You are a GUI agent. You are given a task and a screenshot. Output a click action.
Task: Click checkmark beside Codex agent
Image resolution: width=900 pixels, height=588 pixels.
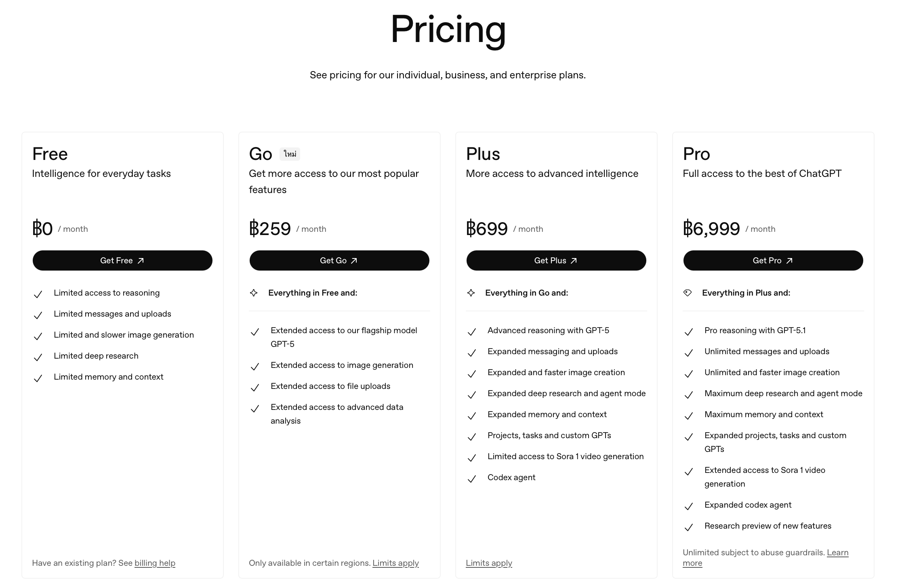tap(471, 479)
